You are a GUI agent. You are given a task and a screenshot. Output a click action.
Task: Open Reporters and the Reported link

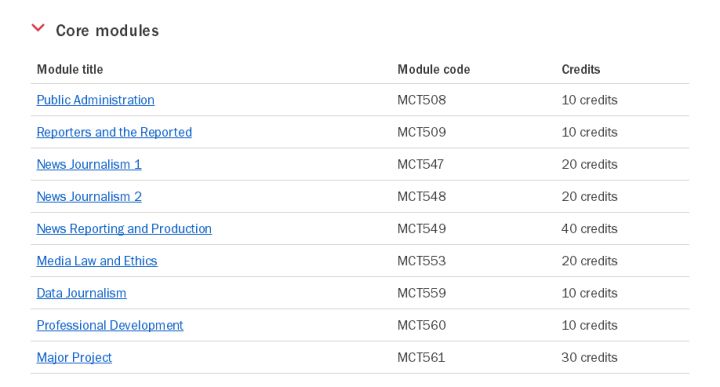click(x=114, y=132)
